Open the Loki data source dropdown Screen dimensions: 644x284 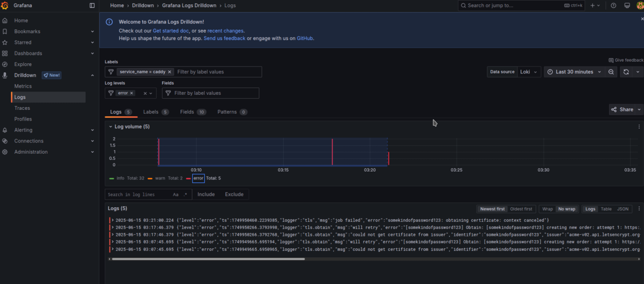[x=529, y=72]
